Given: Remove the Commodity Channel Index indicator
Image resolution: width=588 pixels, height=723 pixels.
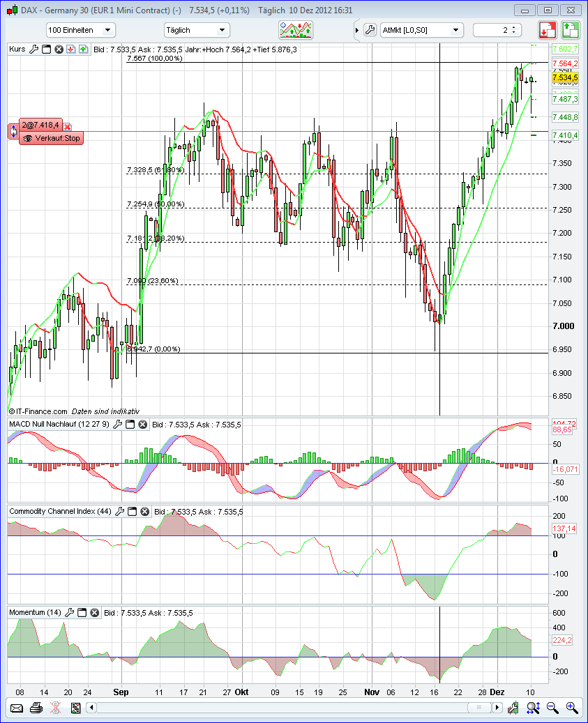Looking at the screenshot, I should [x=145, y=511].
